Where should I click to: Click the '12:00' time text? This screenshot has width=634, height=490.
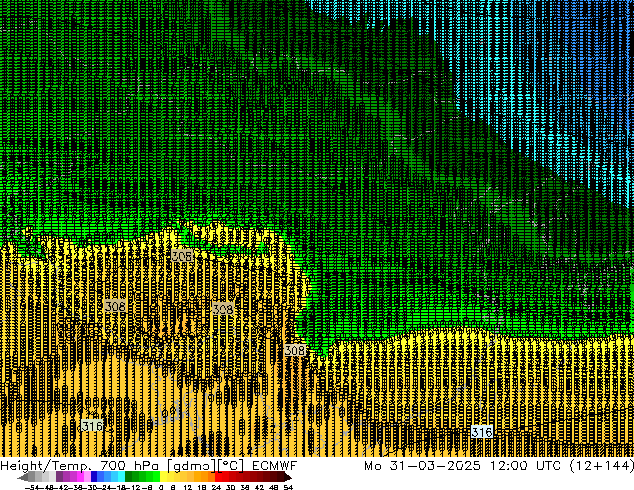click(x=509, y=466)
